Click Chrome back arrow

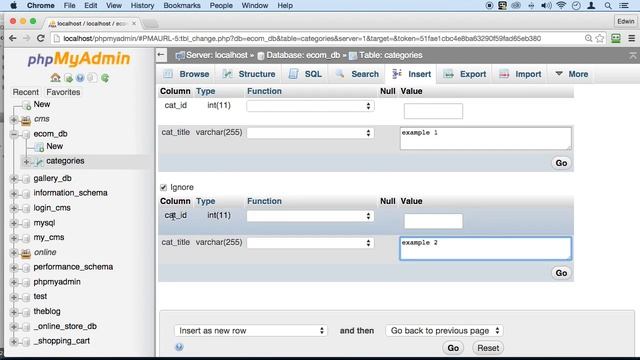(x=13, y=38)
